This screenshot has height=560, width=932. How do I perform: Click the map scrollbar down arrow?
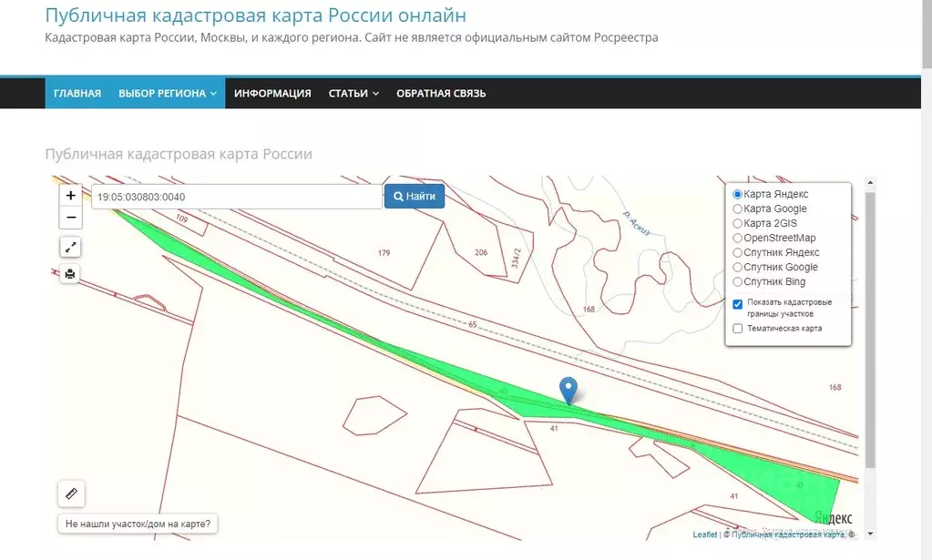(870, 534)
